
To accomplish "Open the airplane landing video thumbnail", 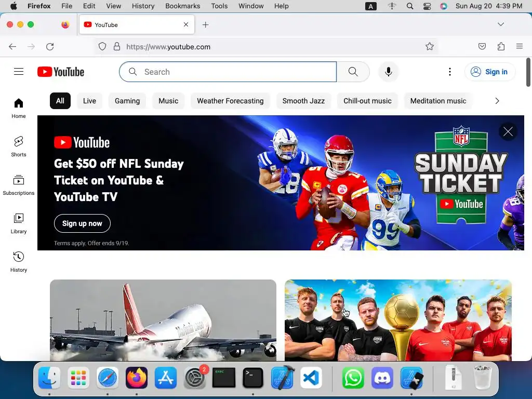I will [163, 320].
